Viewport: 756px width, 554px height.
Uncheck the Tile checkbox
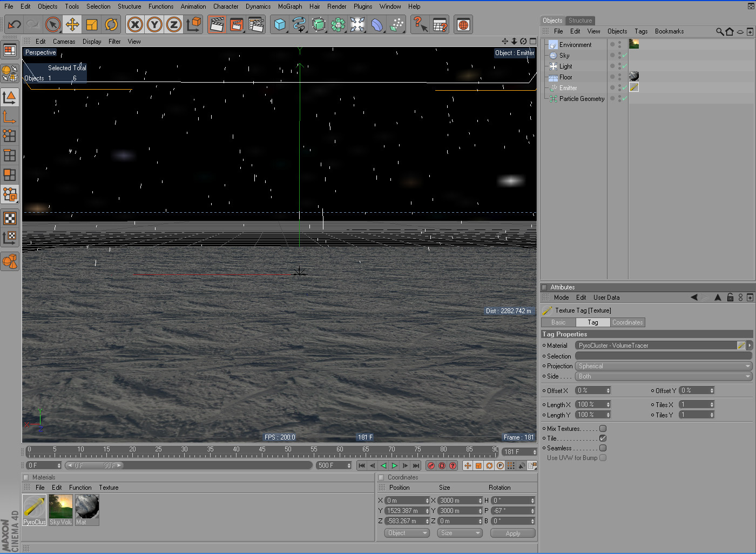(603, 438)
